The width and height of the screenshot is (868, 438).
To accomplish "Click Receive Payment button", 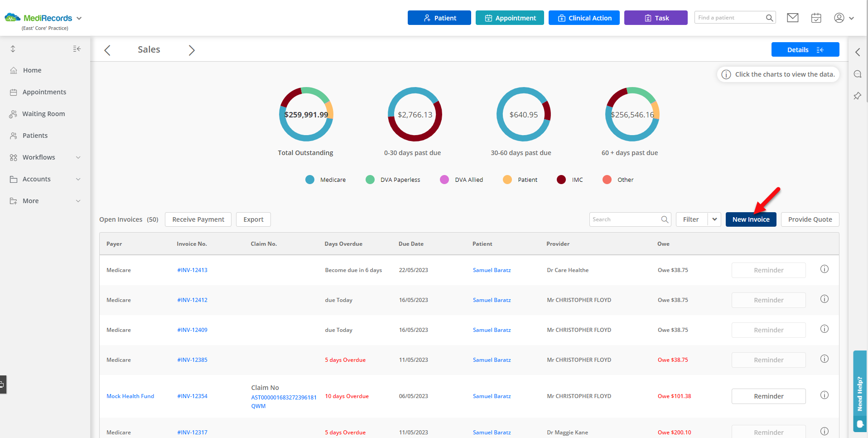I will 198,219.
